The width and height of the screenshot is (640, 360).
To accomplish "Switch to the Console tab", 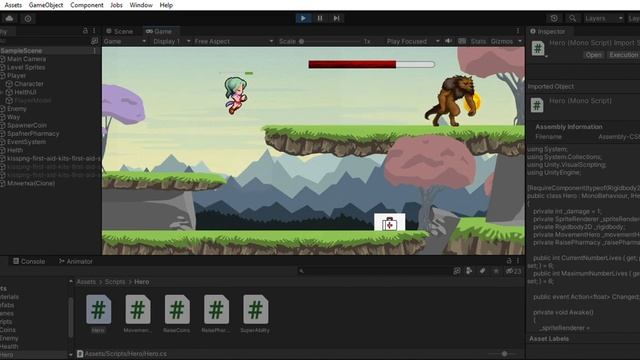I will coord(29,261).
